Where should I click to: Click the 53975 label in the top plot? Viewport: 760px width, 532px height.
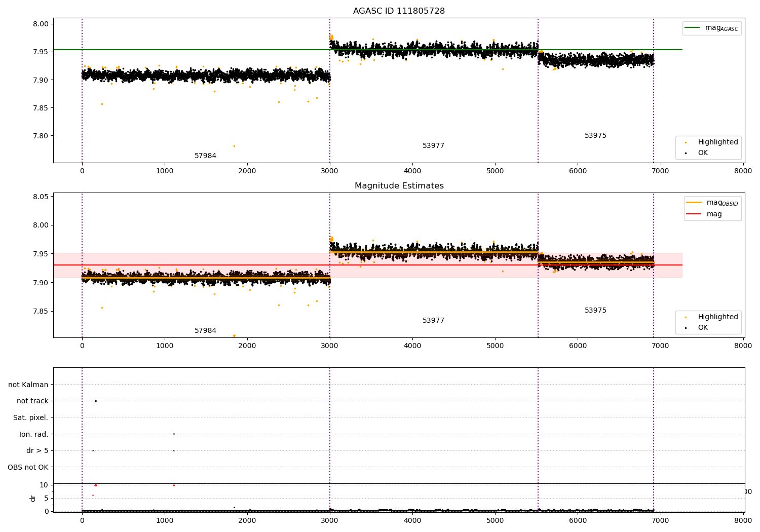595,136
